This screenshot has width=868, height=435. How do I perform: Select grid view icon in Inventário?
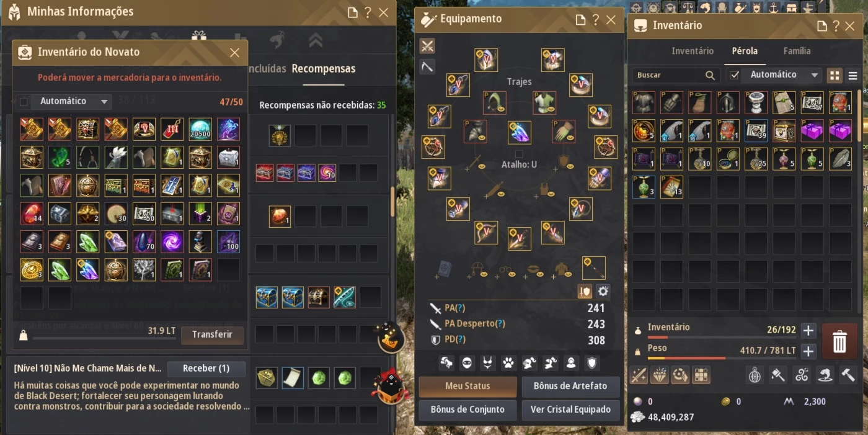point(835,76)
